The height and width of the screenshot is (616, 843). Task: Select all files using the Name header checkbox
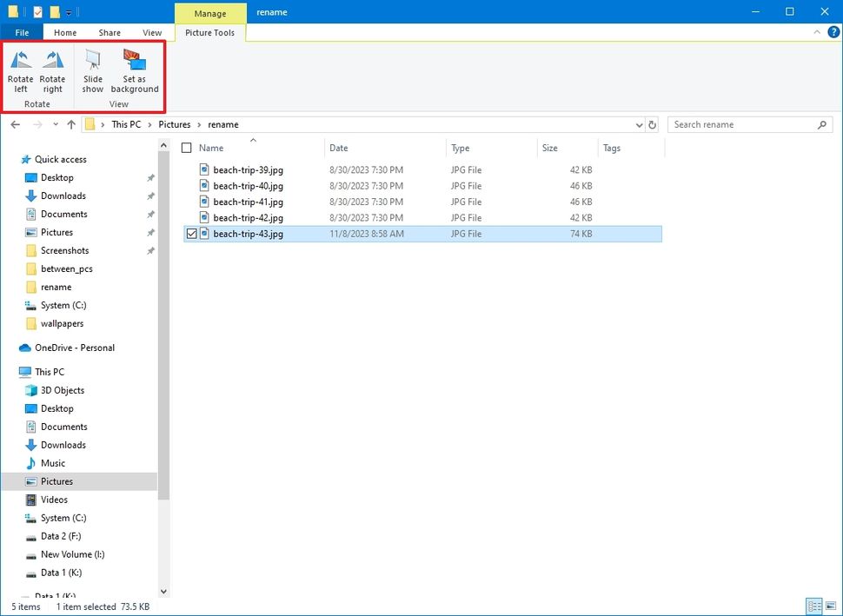tap(186, 148)
